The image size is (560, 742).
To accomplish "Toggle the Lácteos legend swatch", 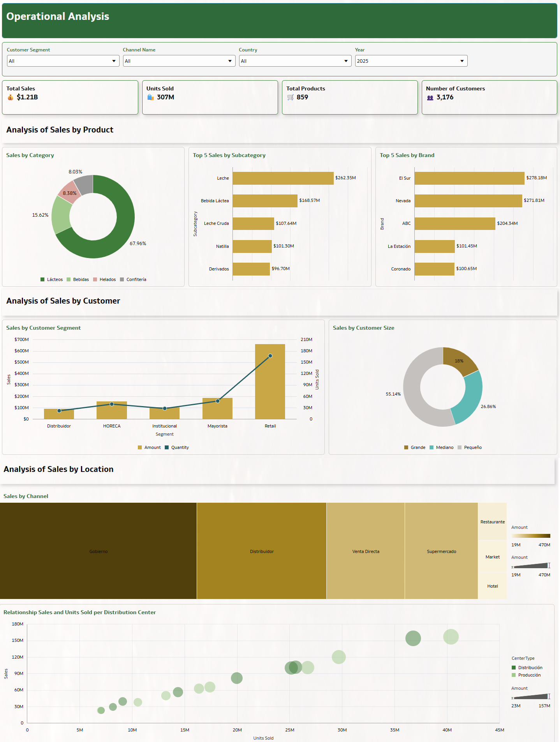I will click(42, 279).
